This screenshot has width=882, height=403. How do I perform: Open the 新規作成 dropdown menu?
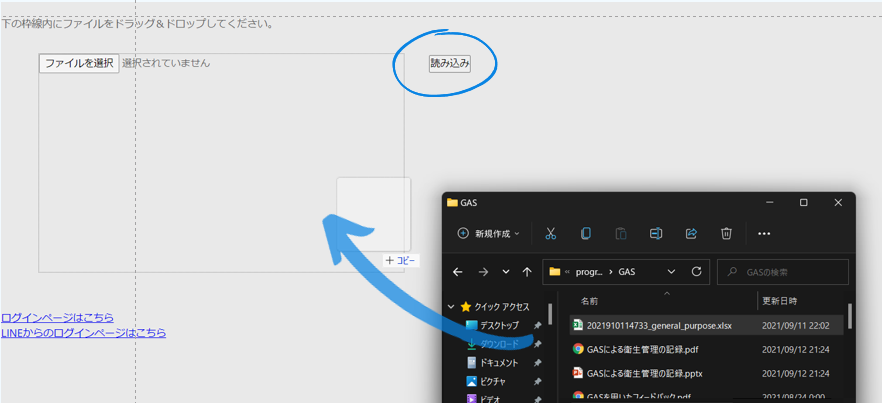click(x=488, y=233)
